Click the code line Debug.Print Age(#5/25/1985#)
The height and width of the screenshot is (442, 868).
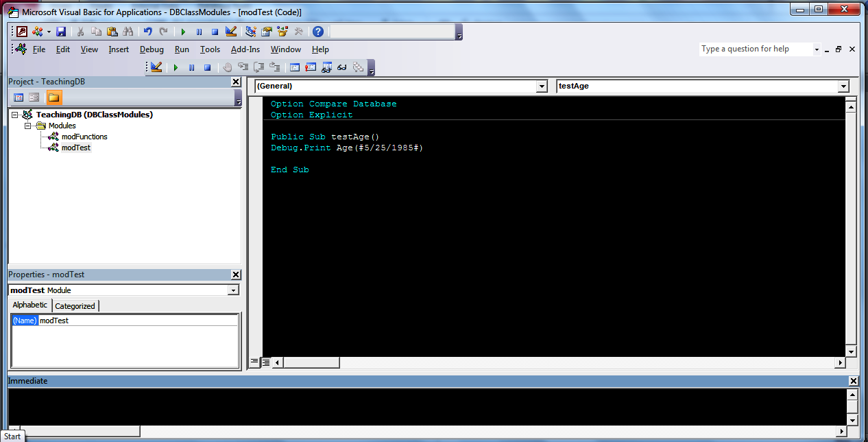point(347,148)
